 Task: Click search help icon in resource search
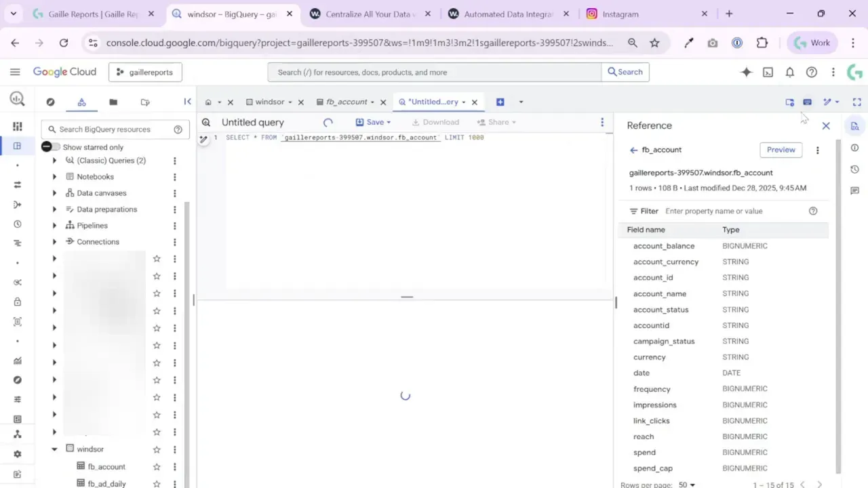[x=178, y=129]
